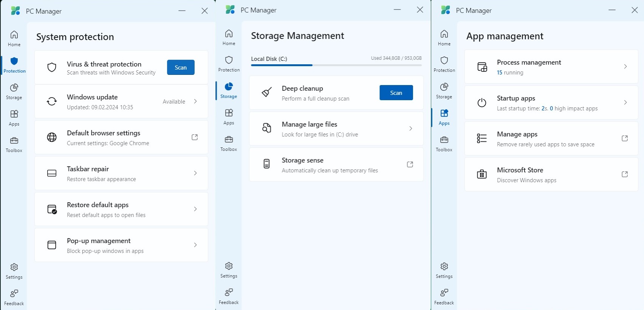Viewport: 644px width, 310px height.
Task: Click Local Disk (C:) usage progress bar
Action: pyautogui.click(x=336, y=65)
